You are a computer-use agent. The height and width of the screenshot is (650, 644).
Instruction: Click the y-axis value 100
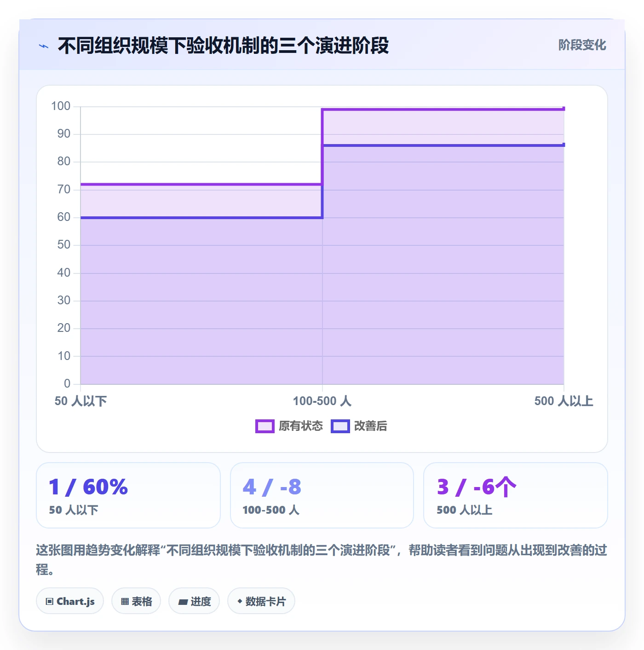(x=61, y=106)
